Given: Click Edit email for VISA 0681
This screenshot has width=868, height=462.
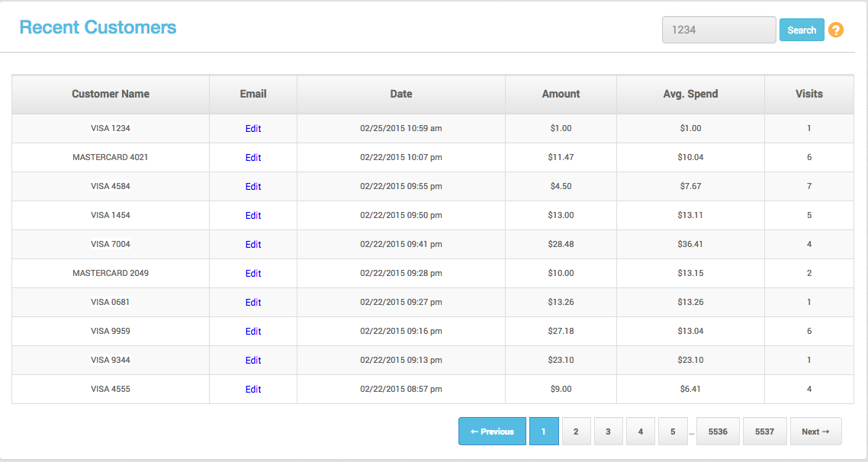Looking at the screenshot, I should [x=253, y=302].
